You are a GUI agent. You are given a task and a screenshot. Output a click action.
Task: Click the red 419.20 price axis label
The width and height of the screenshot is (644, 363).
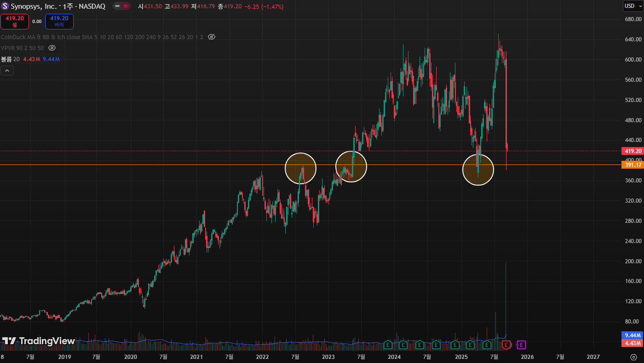point(633,151)
